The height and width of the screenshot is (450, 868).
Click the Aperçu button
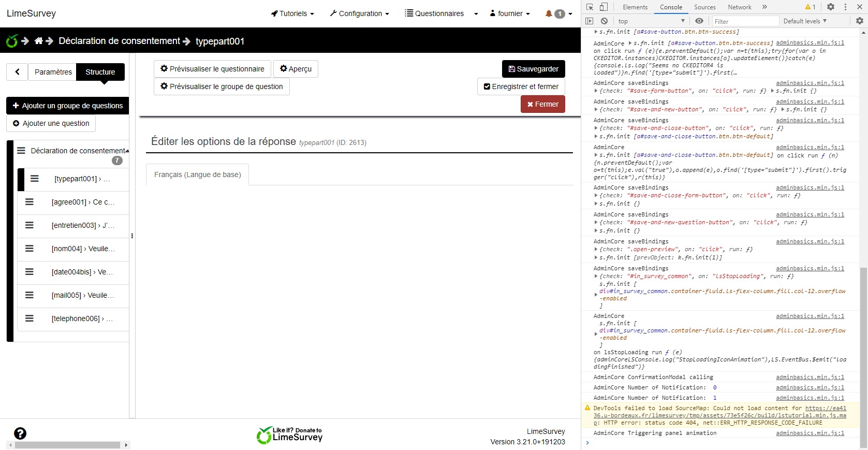(x=296, y=69)
